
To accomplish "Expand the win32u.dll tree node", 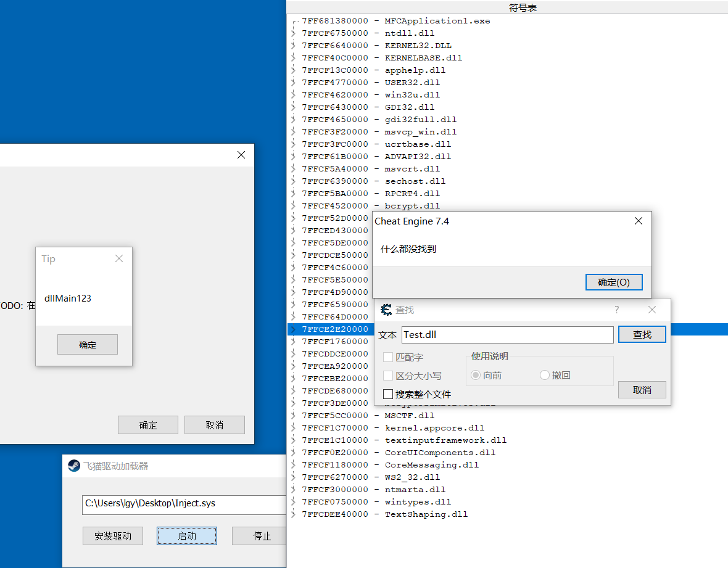I will [x=293, y=95].
